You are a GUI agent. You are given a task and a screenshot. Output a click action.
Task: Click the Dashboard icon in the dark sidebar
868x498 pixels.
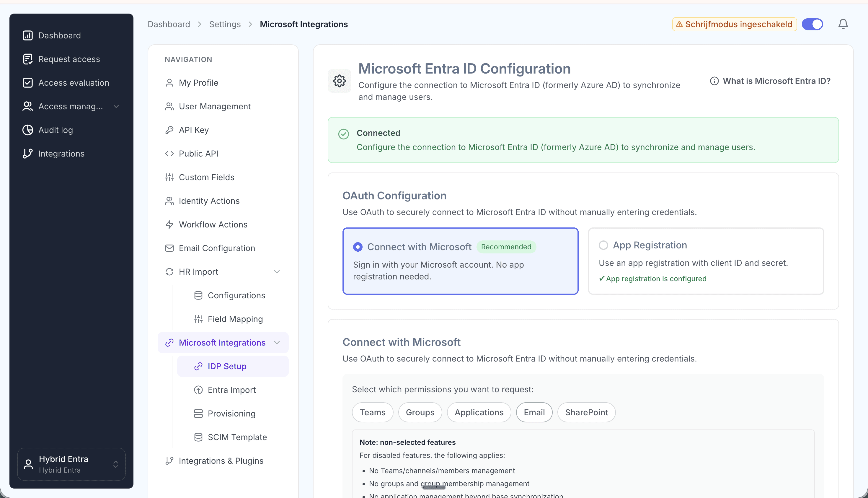pyautogui.click(x=28, y=35)
